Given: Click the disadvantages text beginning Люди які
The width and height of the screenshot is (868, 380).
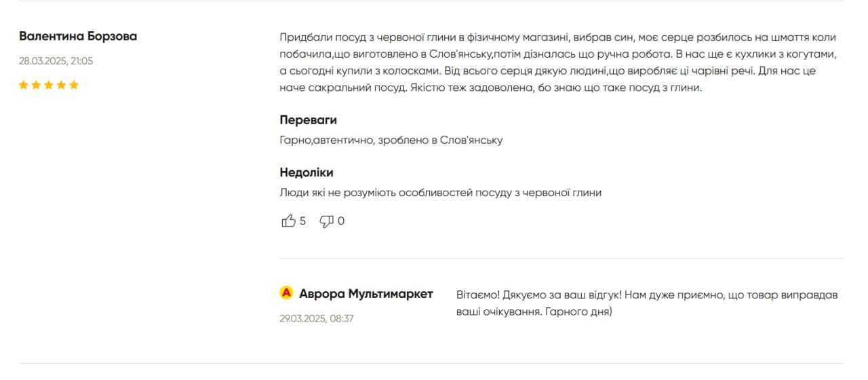Looking at the screenshot, I should (x=440, y=193).
